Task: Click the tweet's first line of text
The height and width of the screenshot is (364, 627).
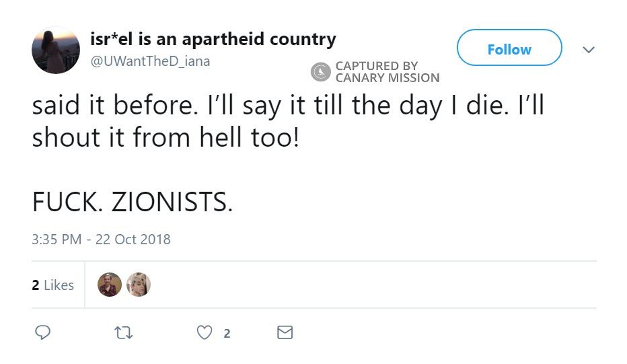Action: (287, 108)
